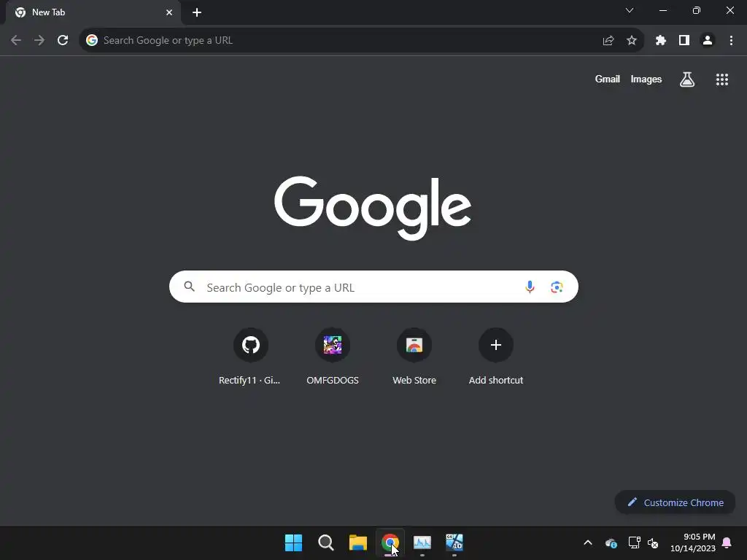
Task: Go forward using the forward arrow
Action: [x=39, y=41]
